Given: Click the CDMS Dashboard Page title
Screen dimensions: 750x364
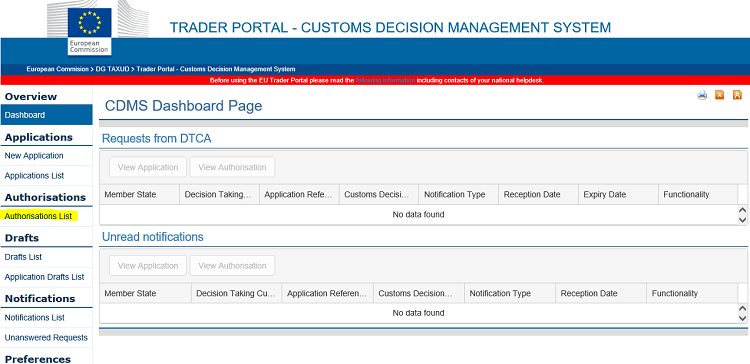Looking at the screenshot, I should pos(183,106).
